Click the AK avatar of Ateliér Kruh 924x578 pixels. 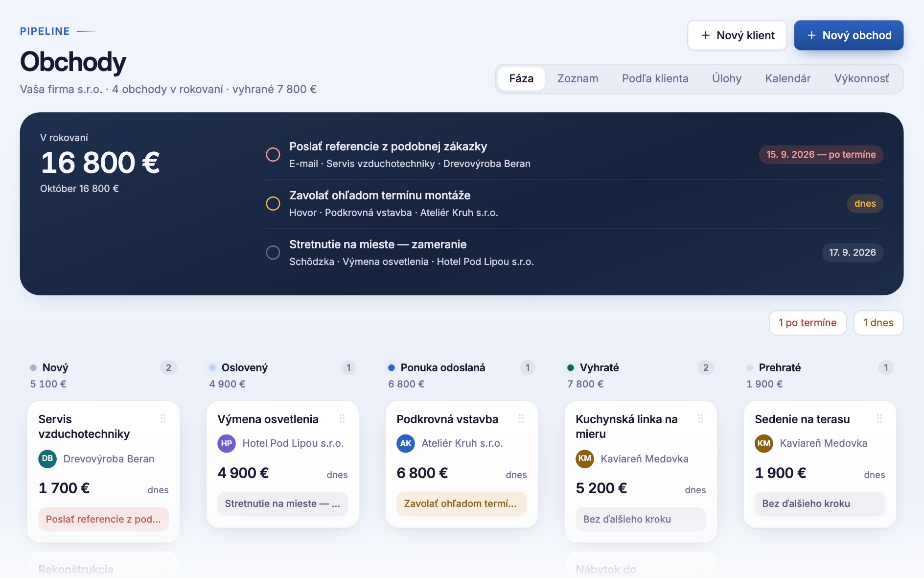406,443
